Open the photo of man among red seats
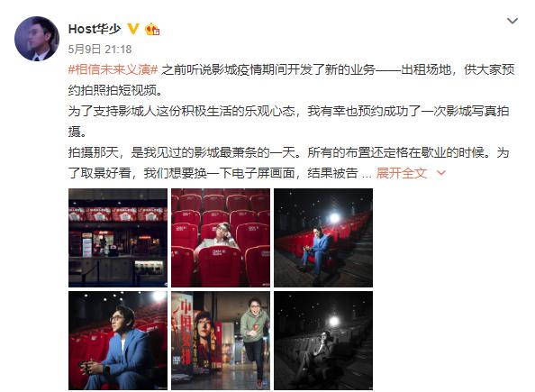 coord(221,238)
